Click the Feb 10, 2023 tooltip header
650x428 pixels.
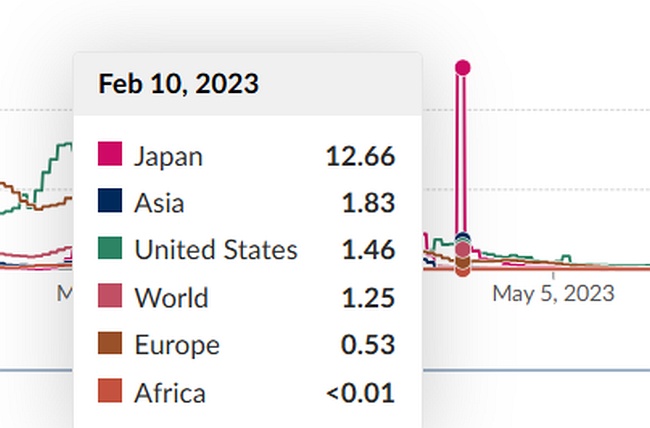[x=178, y=84]
